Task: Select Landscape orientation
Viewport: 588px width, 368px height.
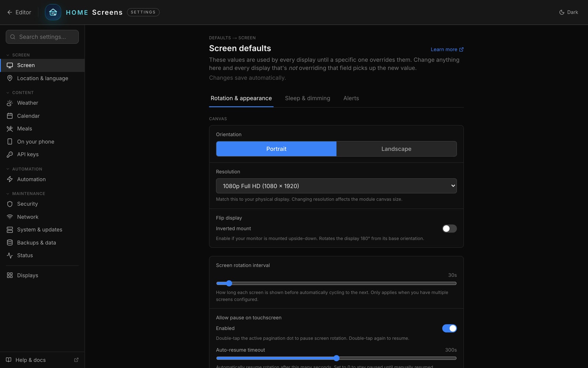Action: click(396, 149)
